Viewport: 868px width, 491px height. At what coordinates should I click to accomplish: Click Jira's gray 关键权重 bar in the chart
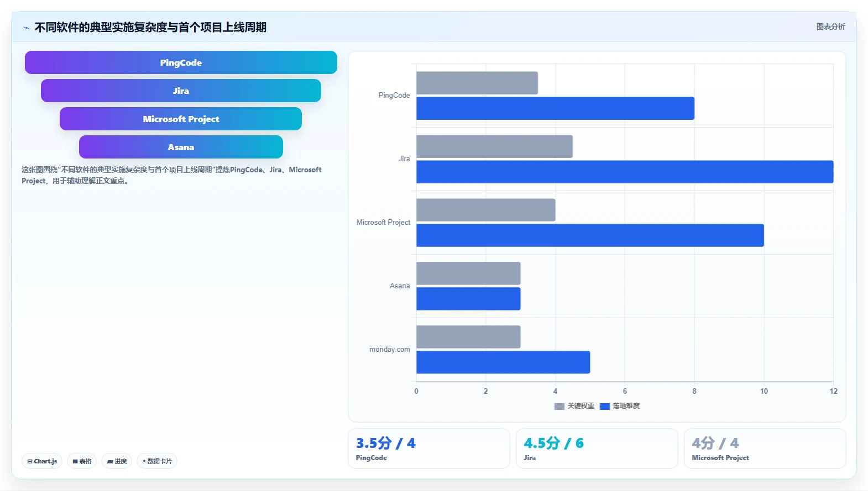pyautogui.click(x=494, y=146)
